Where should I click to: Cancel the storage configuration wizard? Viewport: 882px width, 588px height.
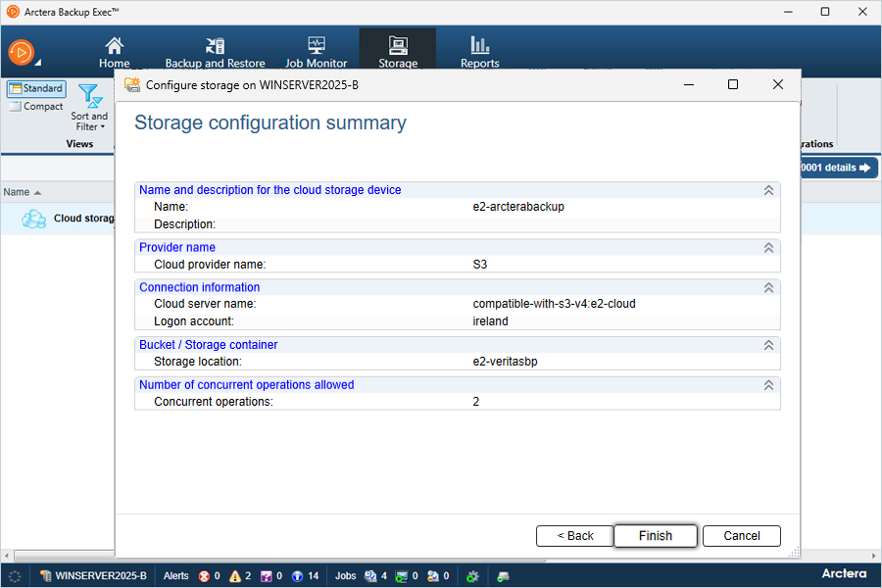[x=742, y=536]
